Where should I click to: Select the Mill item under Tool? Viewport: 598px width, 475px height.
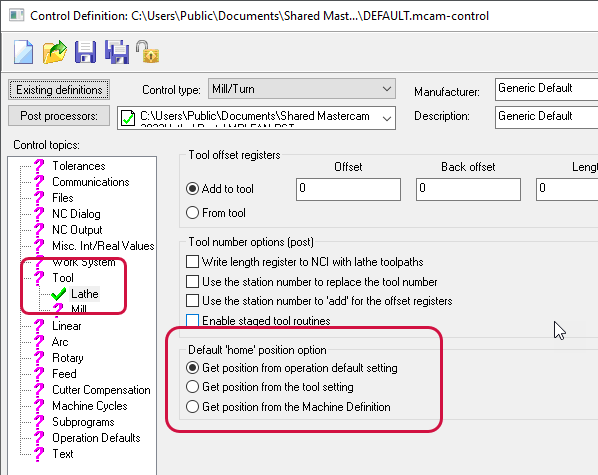pos(79,309)
